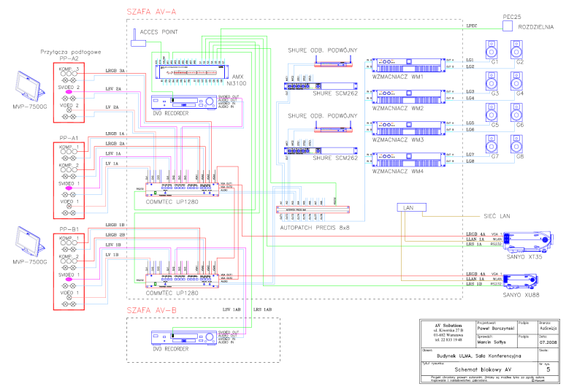Click the ACCES POINT label
Screen dimensions: 566x392
click(158, 32)
